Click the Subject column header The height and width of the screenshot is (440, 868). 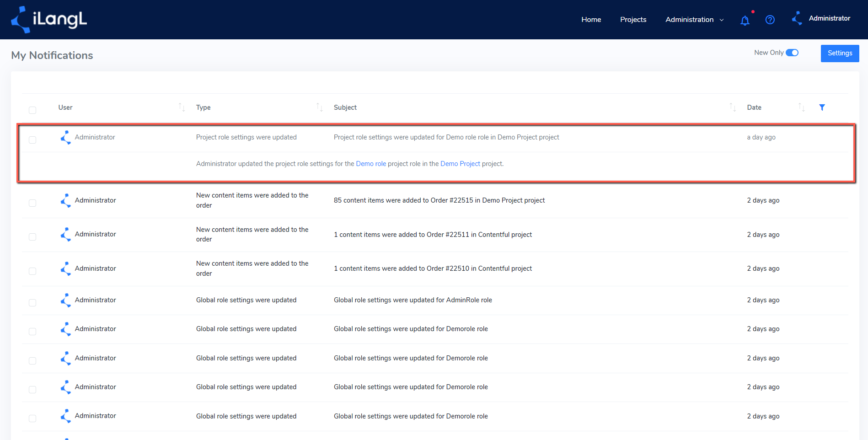[345, 107]
